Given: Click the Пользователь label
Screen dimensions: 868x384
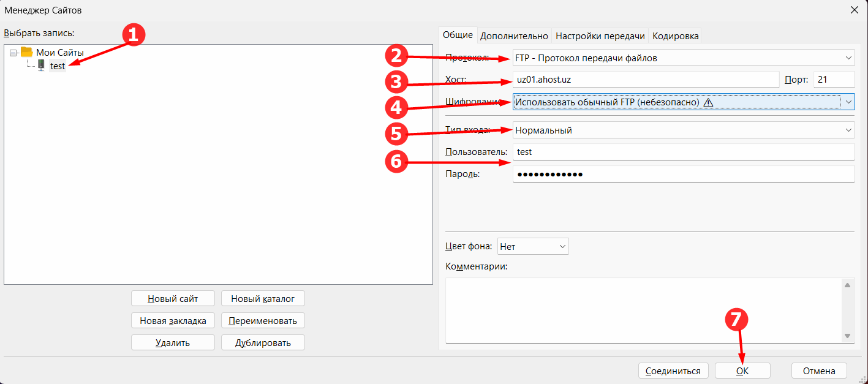Looking at the screenshot, I should pos(476,151).
